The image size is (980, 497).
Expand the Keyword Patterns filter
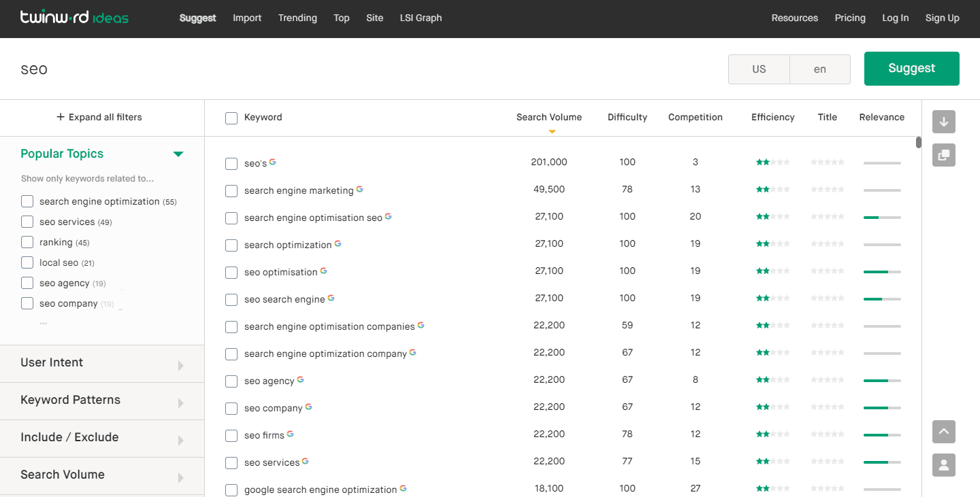[x=102, y=401]
